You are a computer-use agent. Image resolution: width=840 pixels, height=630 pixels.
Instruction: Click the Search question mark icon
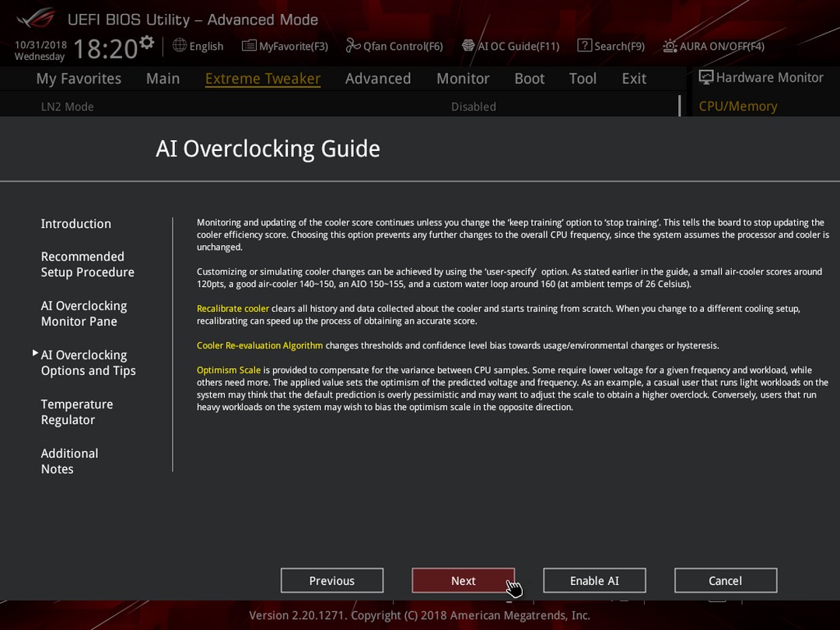(x=584, y=46)
